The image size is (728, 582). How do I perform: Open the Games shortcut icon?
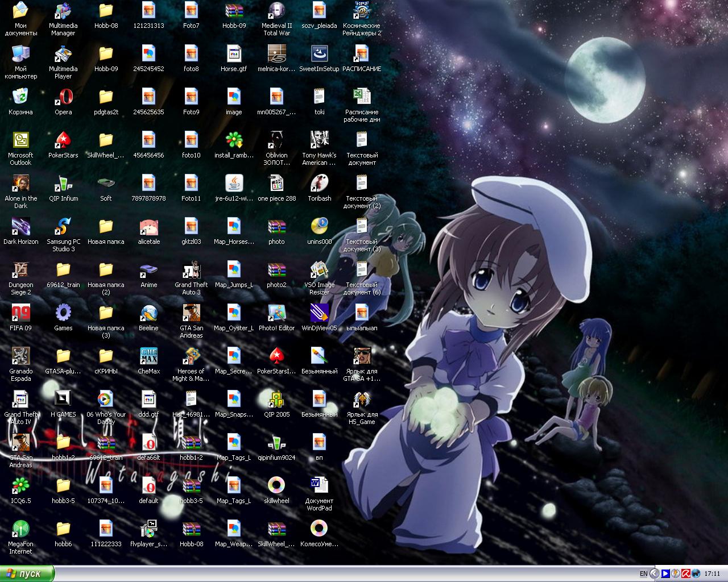pos(63,313)
